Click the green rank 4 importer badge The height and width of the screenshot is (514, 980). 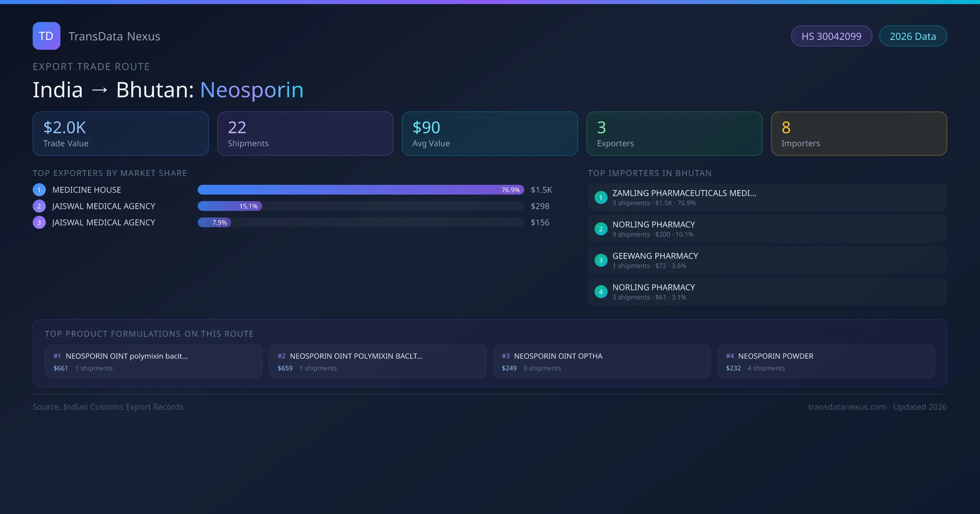[601, 292]
